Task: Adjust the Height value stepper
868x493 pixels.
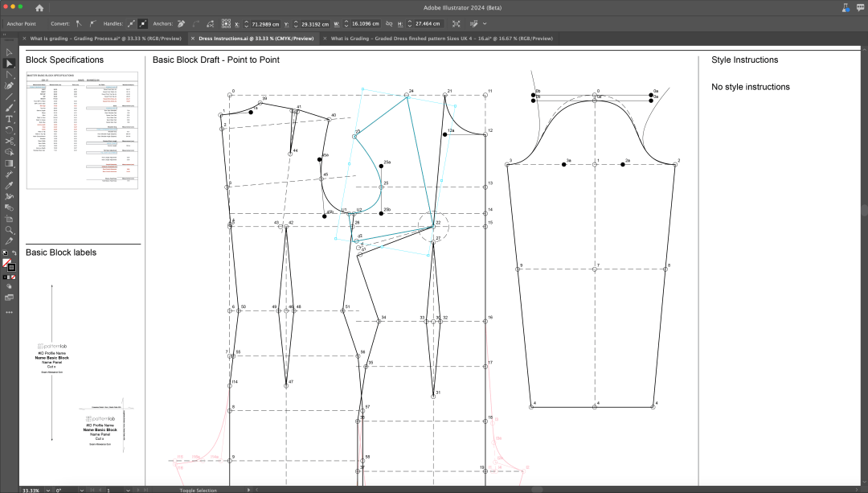Action: pos(410,24)
